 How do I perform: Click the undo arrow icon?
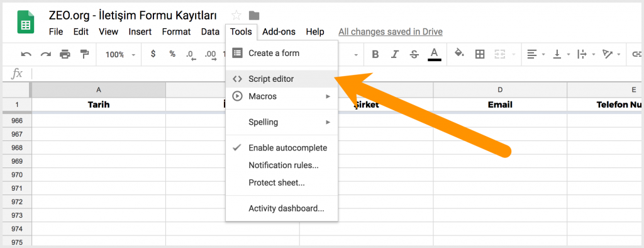tap(26, 54)
